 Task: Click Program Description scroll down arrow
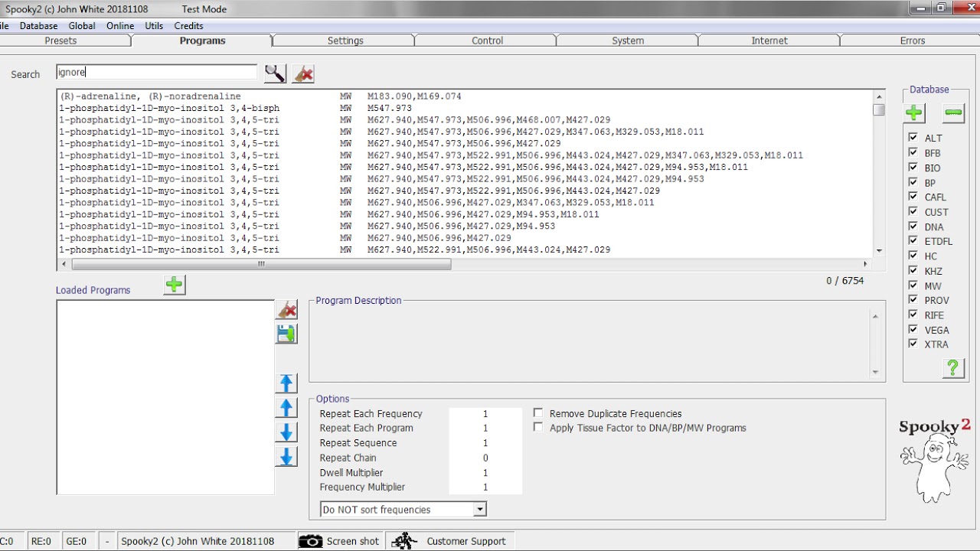coord(875,372)
